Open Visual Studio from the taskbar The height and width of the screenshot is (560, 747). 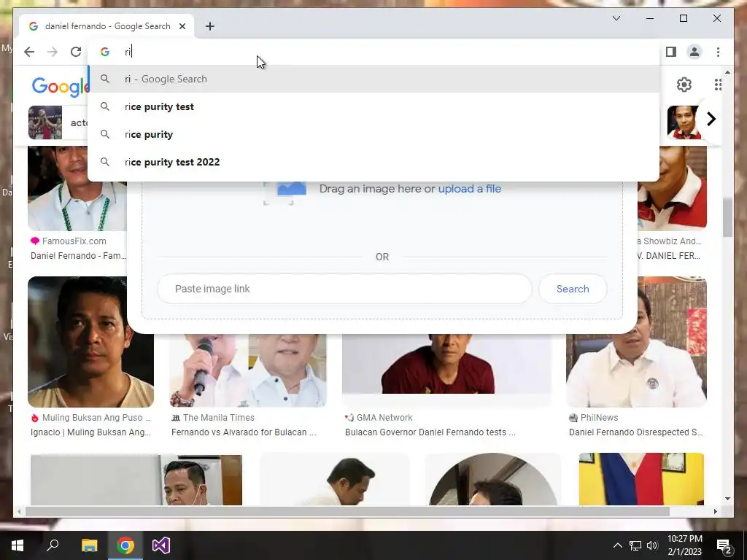161,545
